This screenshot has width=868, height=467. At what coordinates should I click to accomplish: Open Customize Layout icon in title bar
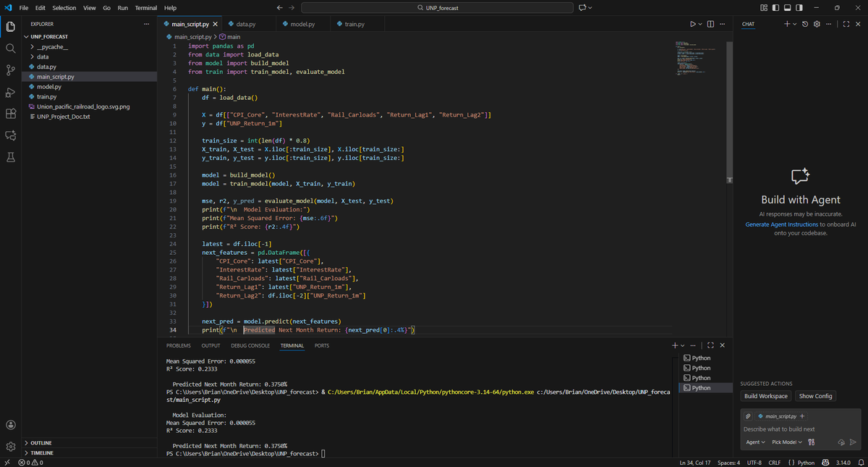(x=764, y=7)
